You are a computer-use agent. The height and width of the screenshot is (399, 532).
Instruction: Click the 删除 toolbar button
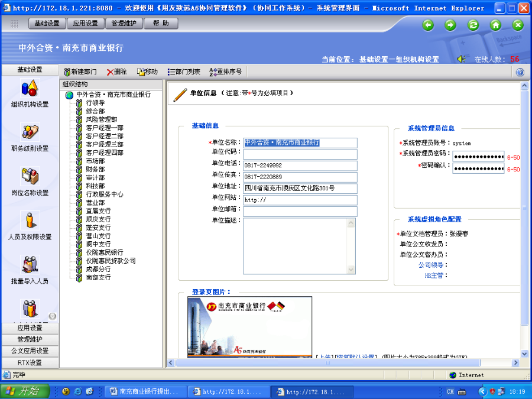pyautogui.click(x=116, y=72)
